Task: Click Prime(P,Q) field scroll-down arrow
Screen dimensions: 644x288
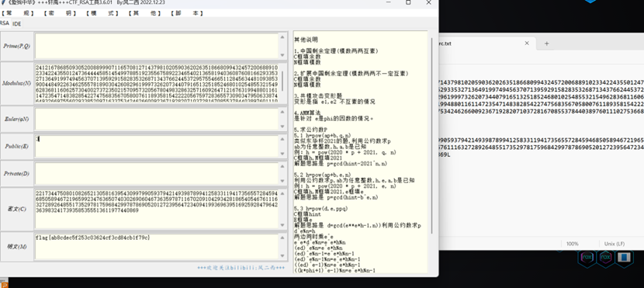Action: 282,55
